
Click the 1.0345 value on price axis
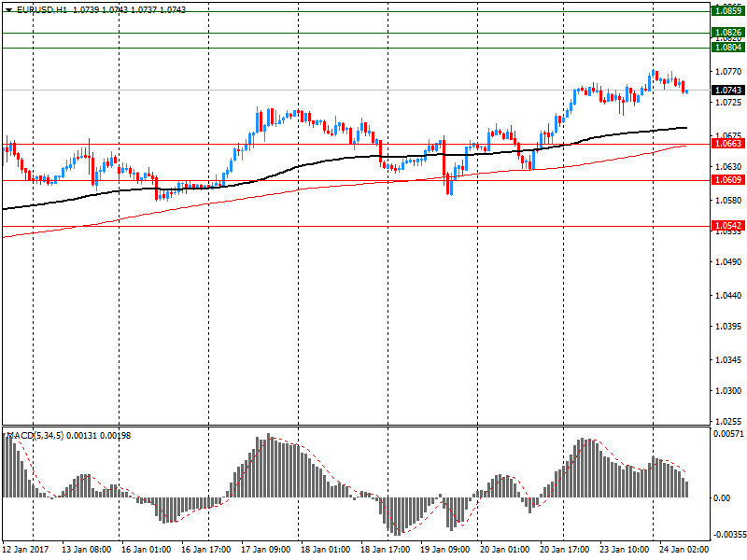728,359
